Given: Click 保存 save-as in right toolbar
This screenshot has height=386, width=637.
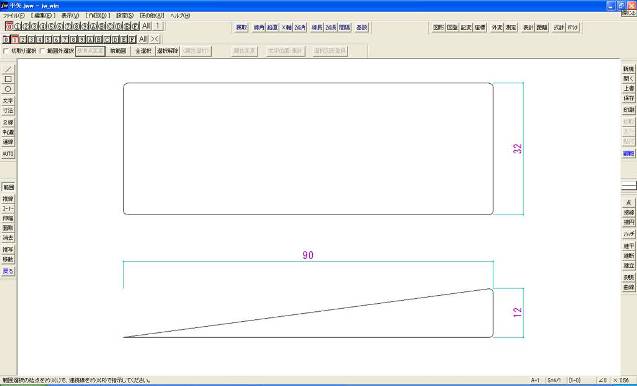Looking at the screenshot, I should click(x=628, y=98).
